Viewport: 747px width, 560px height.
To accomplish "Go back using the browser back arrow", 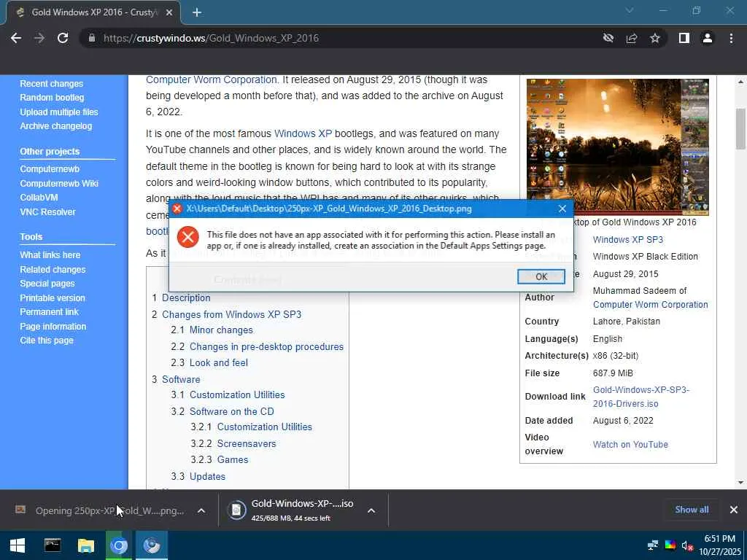I will pyautogui.click(x=16, y=38).
